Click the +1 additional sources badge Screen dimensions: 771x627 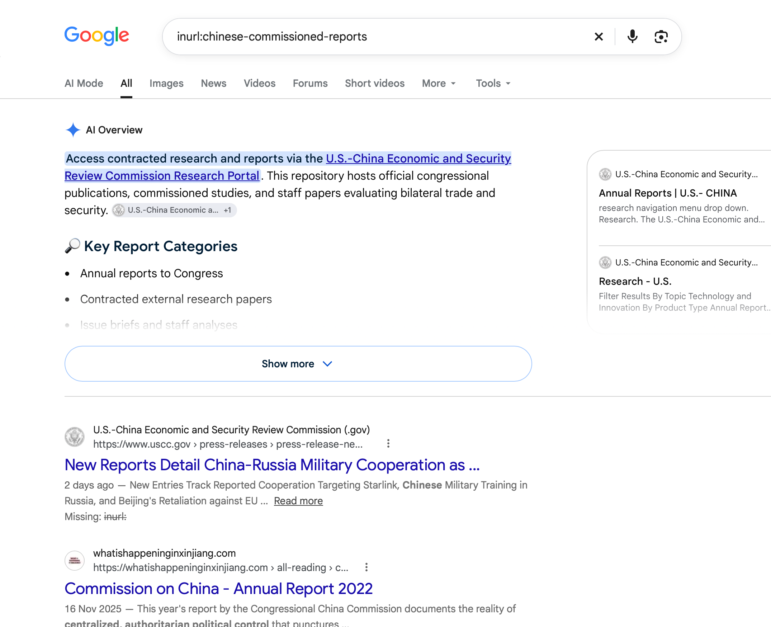(227, 210)
